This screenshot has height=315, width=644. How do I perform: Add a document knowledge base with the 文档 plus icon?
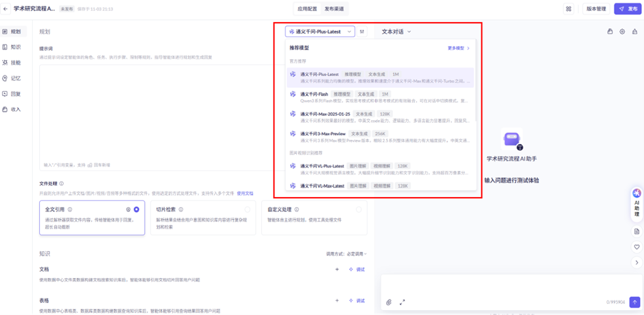337,269
